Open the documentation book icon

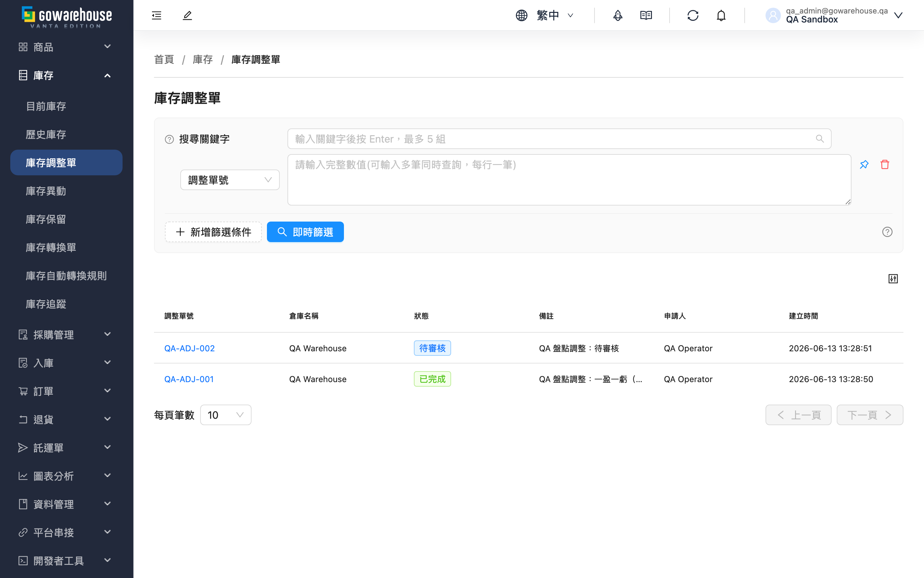point(646,15)
